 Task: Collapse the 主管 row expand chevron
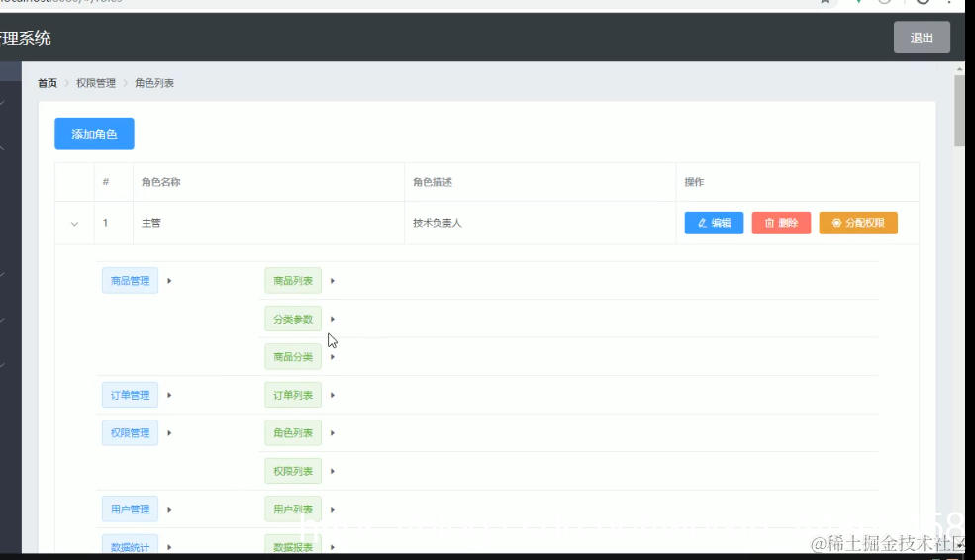click(74, 224)
